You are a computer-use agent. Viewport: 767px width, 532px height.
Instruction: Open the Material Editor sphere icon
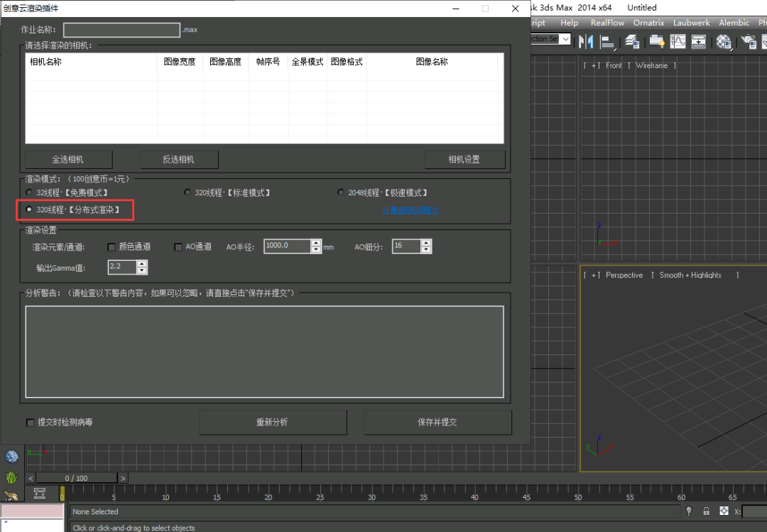point(724,41)
